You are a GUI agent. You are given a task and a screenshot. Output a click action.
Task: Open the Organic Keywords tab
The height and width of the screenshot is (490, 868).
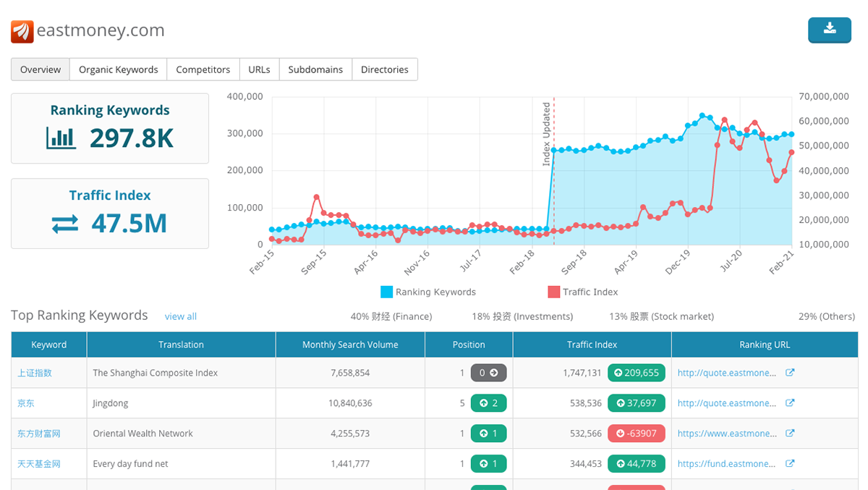click(x=119, y=69)
